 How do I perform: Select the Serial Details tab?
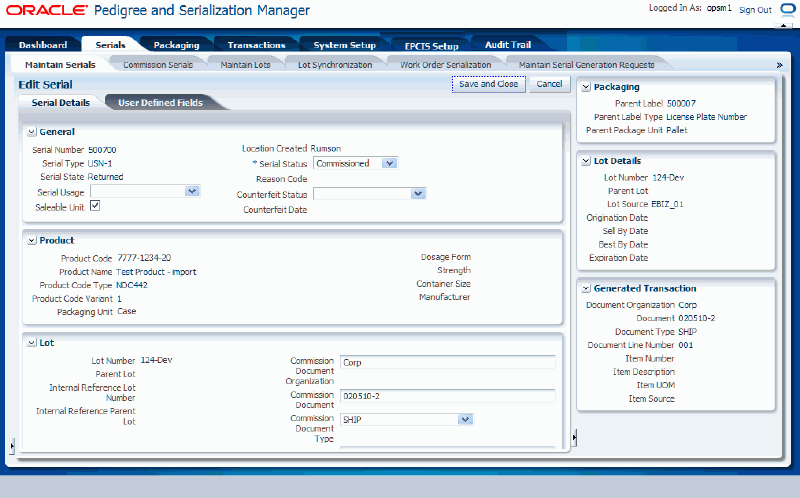tap(61, 103)
